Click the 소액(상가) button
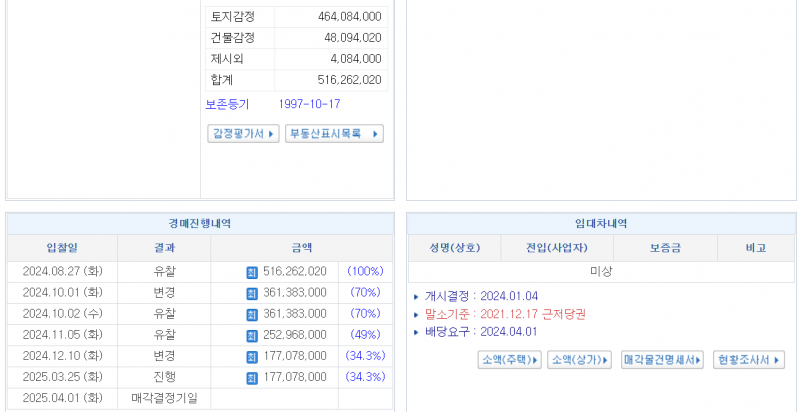800x412 pixels. pos(579,360)
